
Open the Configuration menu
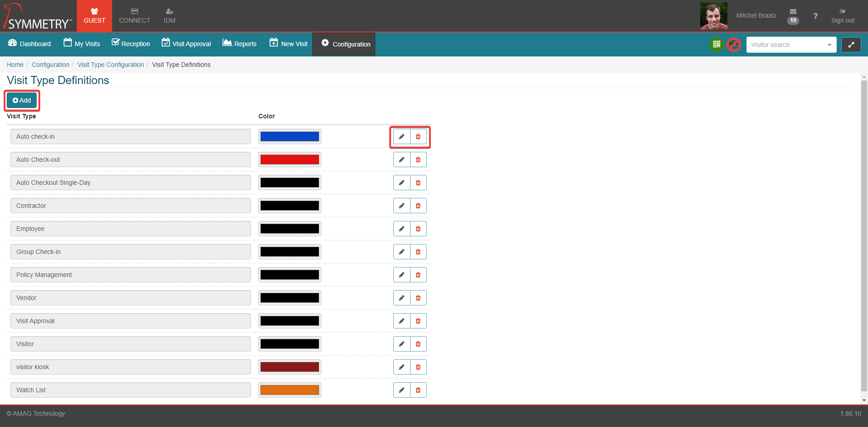[344, 44]
